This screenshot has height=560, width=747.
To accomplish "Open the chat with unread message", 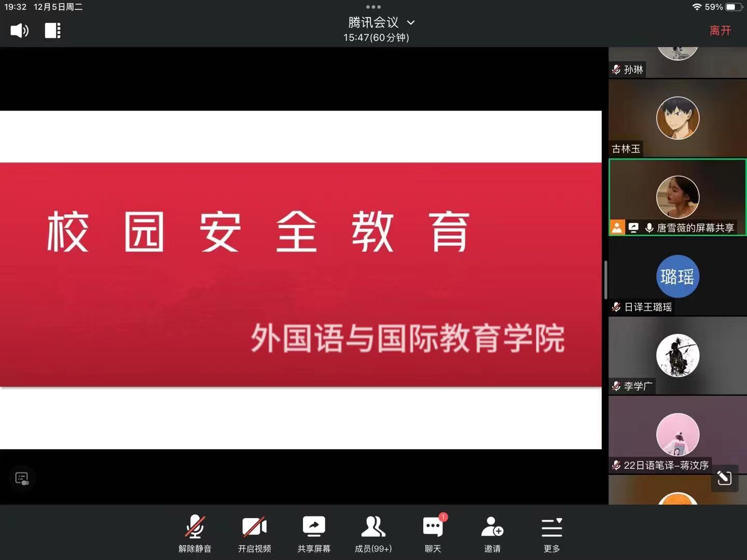I will tap(433, 534).
